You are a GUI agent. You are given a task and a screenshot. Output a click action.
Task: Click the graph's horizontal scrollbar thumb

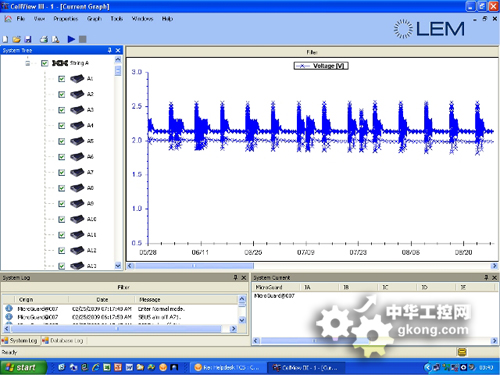[194, 266]
